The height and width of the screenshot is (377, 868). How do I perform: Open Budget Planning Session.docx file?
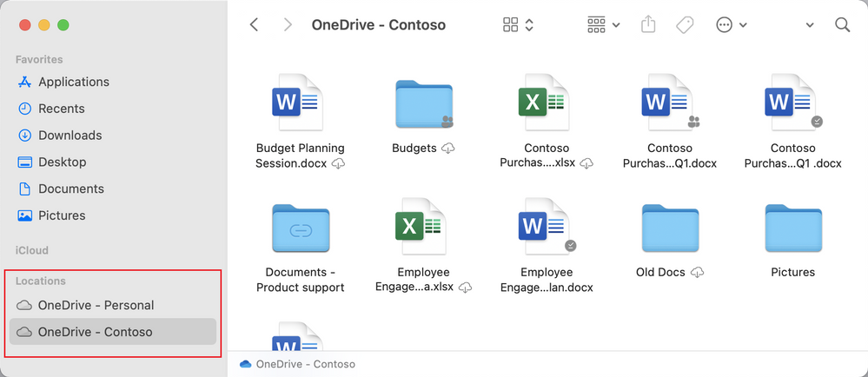coord(300,108)
